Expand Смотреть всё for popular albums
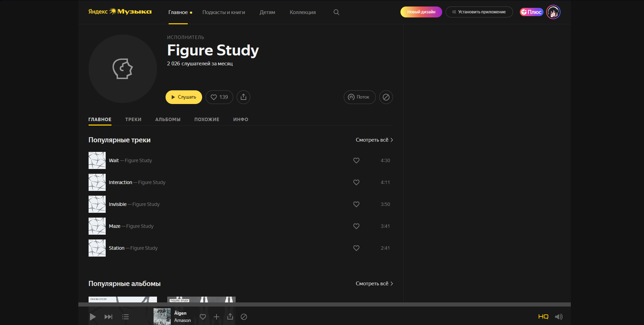 374,284
